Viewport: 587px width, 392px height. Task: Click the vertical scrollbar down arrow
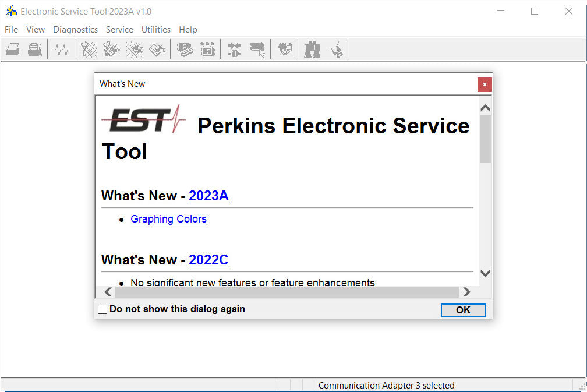485,273
